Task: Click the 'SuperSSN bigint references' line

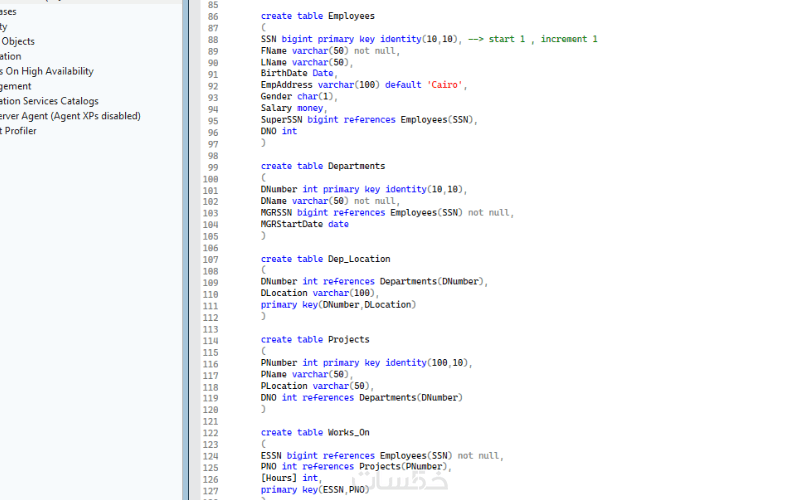Action: pyautogui.click(x=369, y=120)
